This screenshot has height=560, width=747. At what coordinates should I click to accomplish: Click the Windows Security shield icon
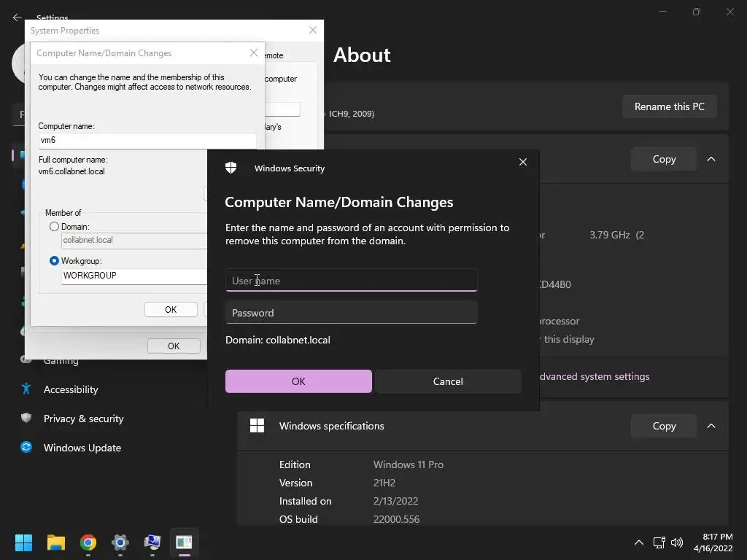tap(231, 168)
